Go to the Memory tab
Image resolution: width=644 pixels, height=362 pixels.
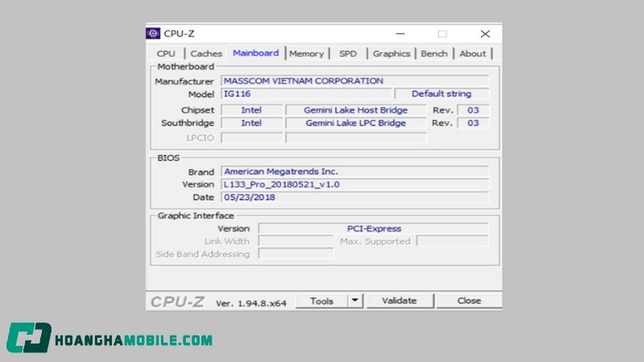(x=307, y=54)
